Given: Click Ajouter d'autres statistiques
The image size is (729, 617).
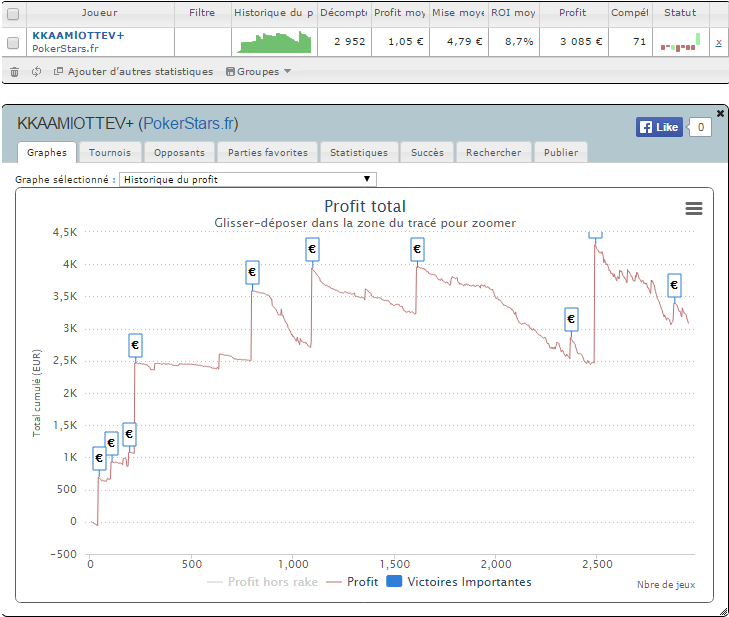Looking at the screenshot, I should coord(134,72).
